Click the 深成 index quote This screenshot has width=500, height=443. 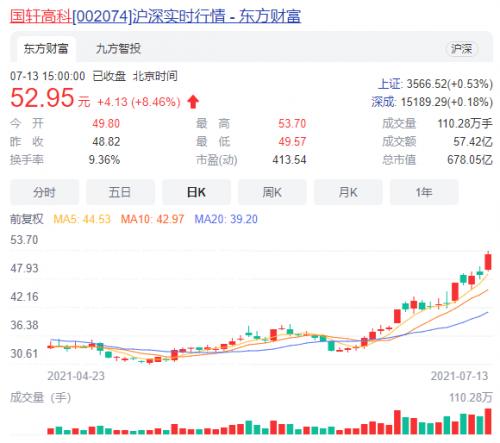(x=432, y=102)
